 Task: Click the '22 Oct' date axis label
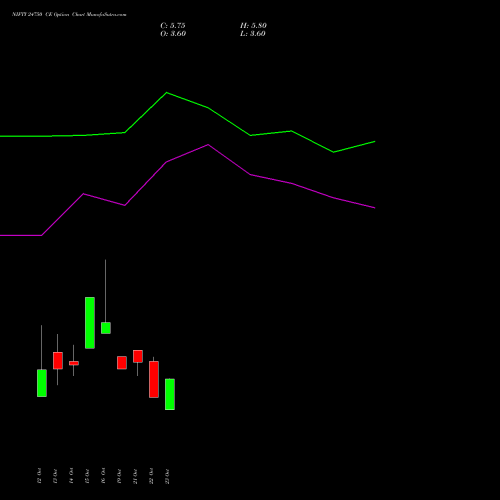(x=151, y=476)
